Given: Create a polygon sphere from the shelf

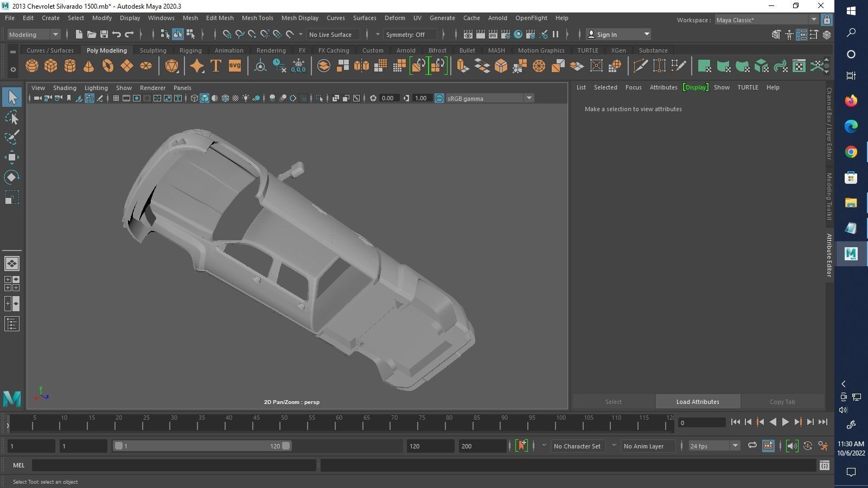Looking at the screenshot, I should [x=32, y=66].
